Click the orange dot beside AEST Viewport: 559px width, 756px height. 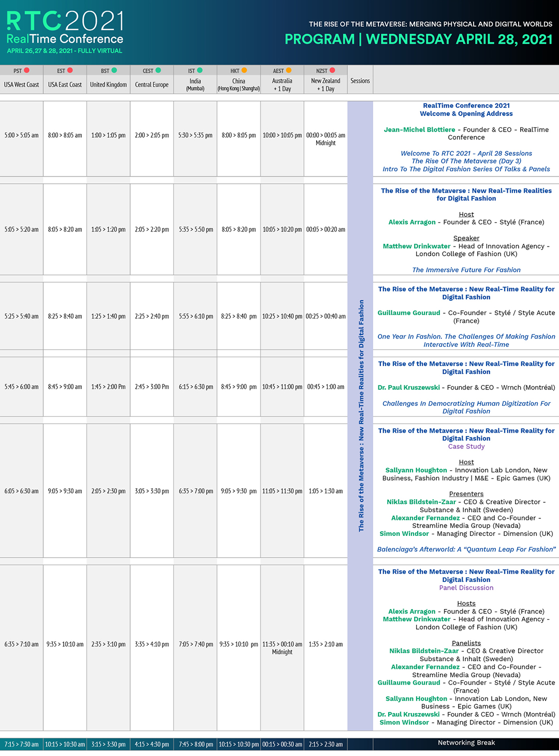(288, 70)
